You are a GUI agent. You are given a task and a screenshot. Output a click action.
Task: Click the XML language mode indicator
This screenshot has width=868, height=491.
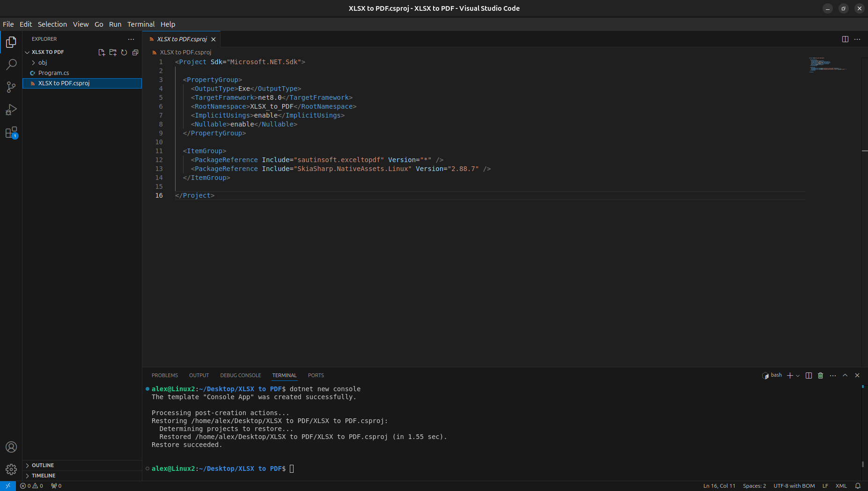click(841, 486)
